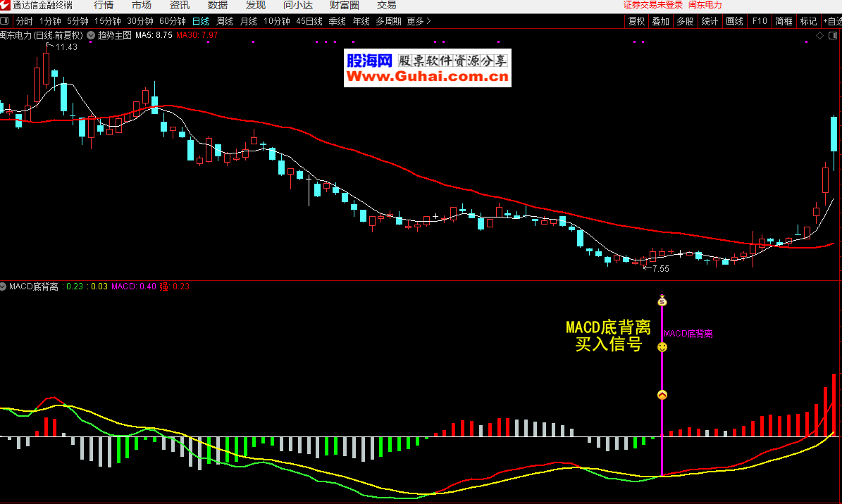The image size is (842, 504).
Task: Click the 统计 statistics button
Action: tap(710, 22)
